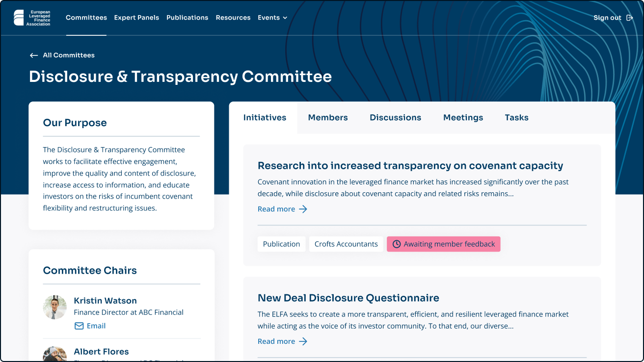Image resolution: width=644 pixels, height=362 pixels.
Task: Select the Meetings tab
Action: tap(463, 118)
